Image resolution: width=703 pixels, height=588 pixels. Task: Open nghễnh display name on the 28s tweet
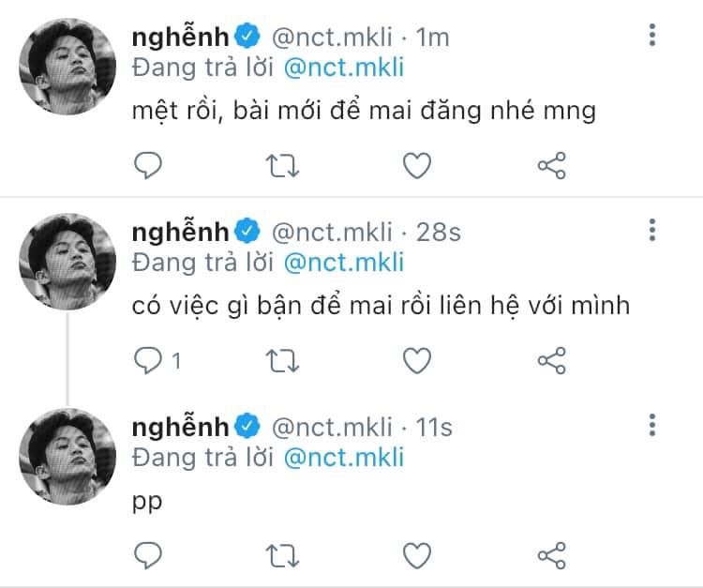tap(182, 232)
